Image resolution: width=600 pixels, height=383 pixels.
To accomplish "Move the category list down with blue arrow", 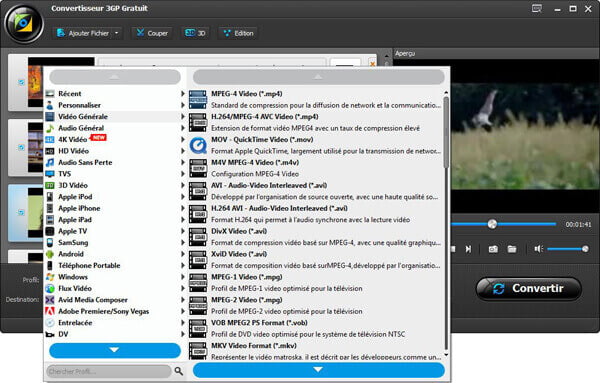I will [x=115, y=350].
